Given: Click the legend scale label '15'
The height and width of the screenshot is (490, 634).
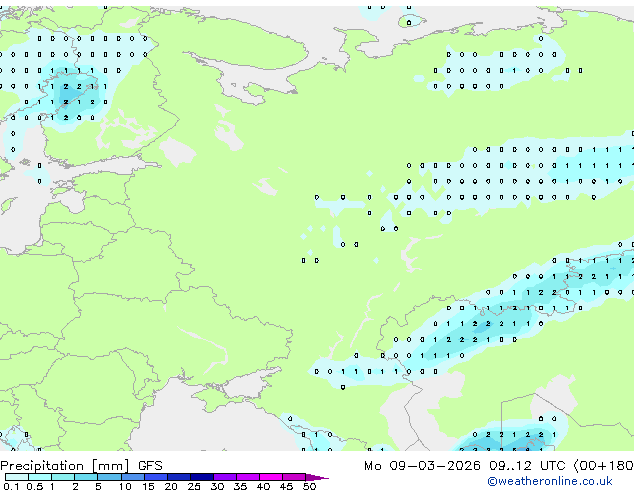Looking at the screenshot, I should tap(148, 486).
